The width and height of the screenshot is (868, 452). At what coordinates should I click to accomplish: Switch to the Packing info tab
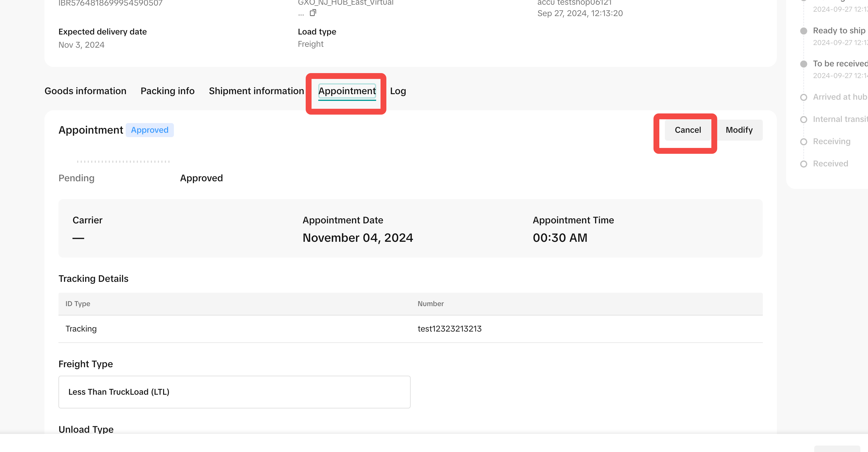167,91
